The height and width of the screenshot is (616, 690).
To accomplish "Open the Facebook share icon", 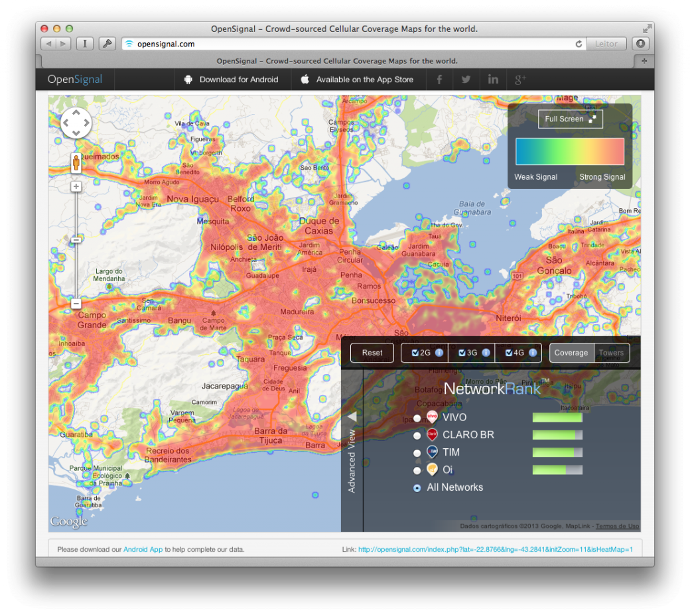I will click(x=439, y=79).
